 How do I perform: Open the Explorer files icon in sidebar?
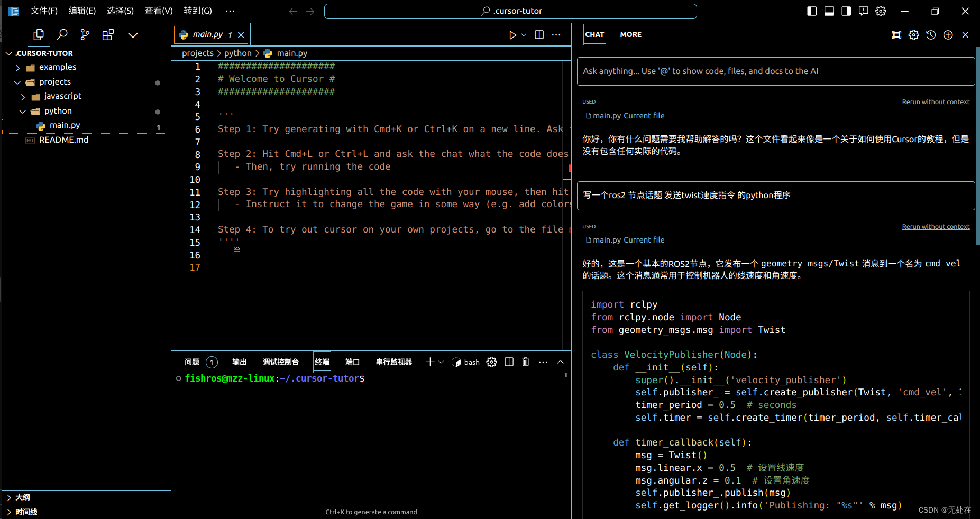pyautogui.click(x=39, y=35)
